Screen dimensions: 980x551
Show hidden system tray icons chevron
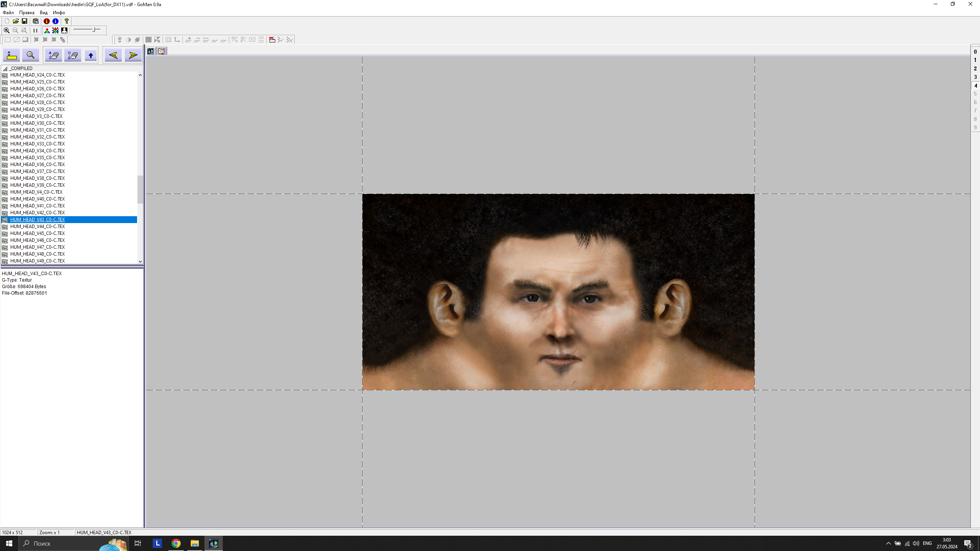888,543
